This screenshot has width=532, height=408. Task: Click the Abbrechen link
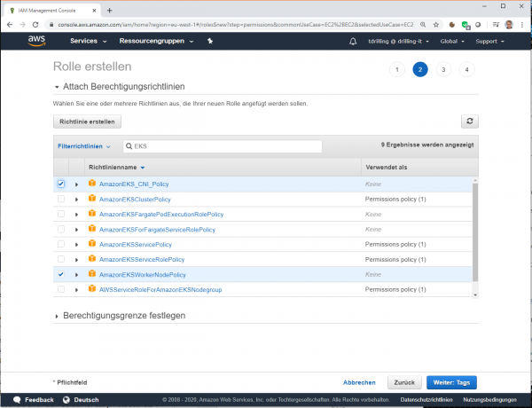click(x=359, y=382)
